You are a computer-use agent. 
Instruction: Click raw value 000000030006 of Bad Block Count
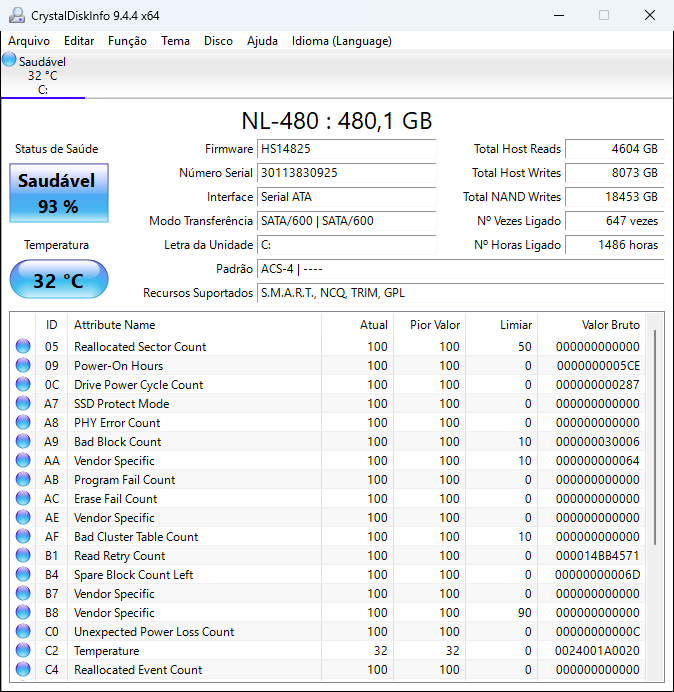[597, 442]
